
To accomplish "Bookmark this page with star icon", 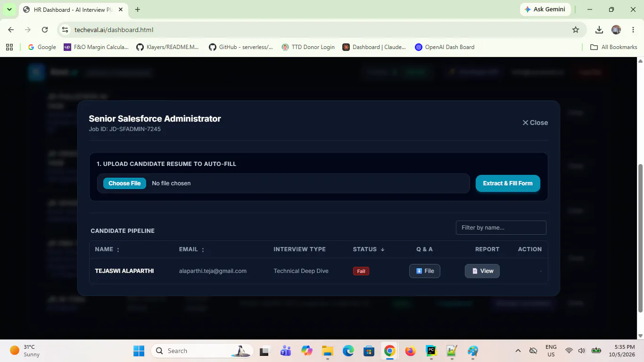I will point(576,30).
